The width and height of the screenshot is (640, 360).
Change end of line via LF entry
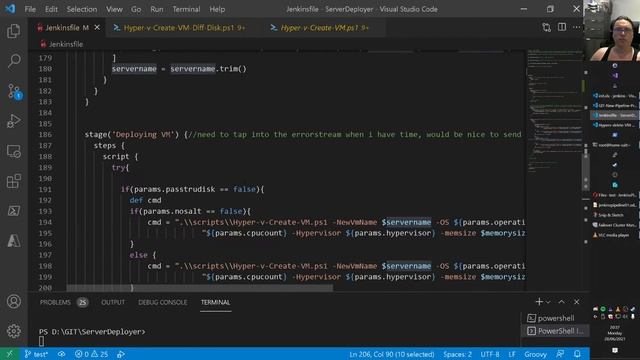(x=512, y=354)
